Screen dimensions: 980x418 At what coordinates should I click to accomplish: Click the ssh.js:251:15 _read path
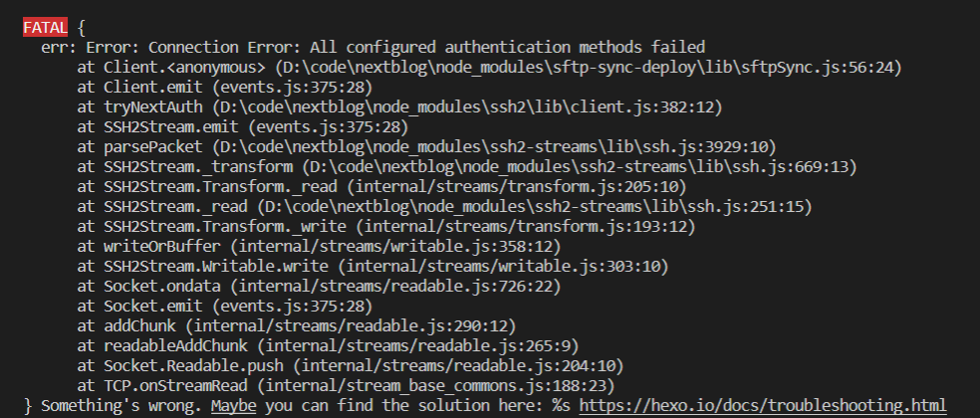click(x=530, y=207)
